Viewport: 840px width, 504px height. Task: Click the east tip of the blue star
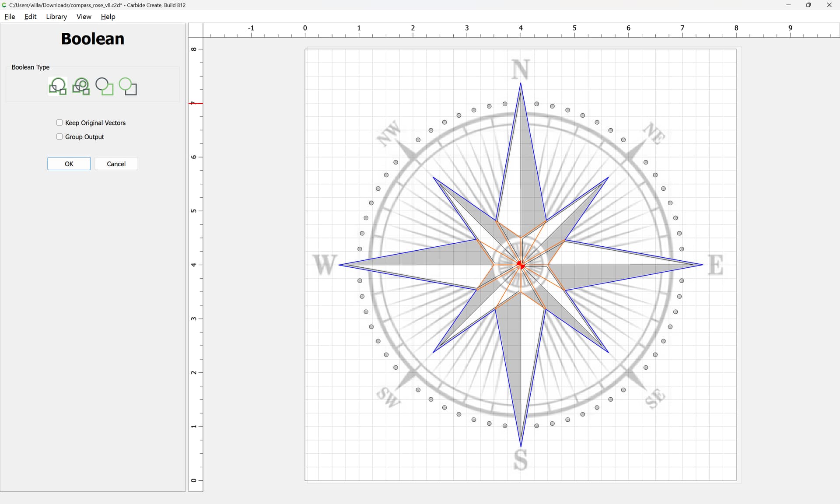pyautogui.click(x=702, y=265)
